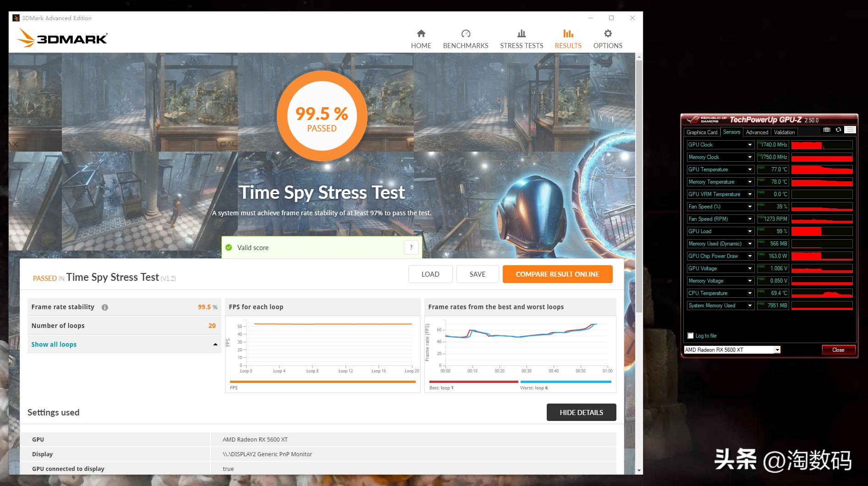The height and width of the screenshot is (486, 868).
Task: Click the 77.0 °C GPU Temperature value
Action: pos(773,169)
